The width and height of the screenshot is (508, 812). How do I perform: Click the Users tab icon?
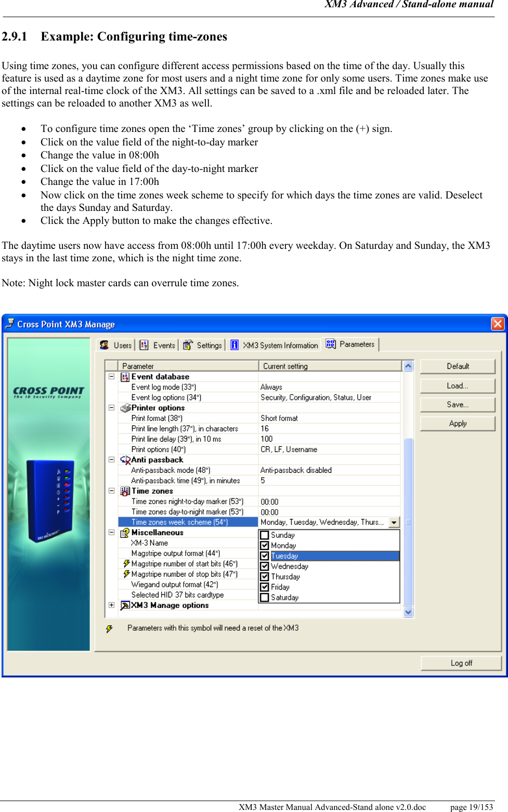(x=105, y=345)
